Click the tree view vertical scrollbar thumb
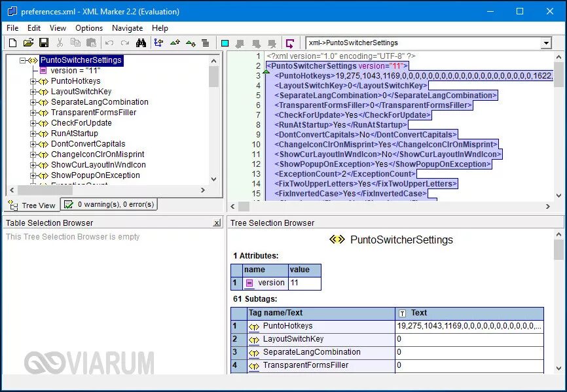Viewport: 567px width, 392px height. [213, 77]
